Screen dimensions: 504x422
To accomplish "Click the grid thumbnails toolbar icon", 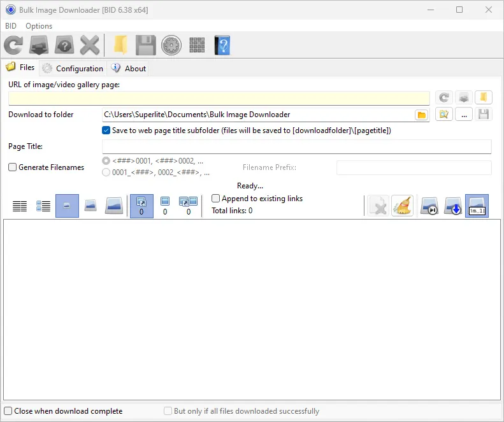I will [197, 45].
